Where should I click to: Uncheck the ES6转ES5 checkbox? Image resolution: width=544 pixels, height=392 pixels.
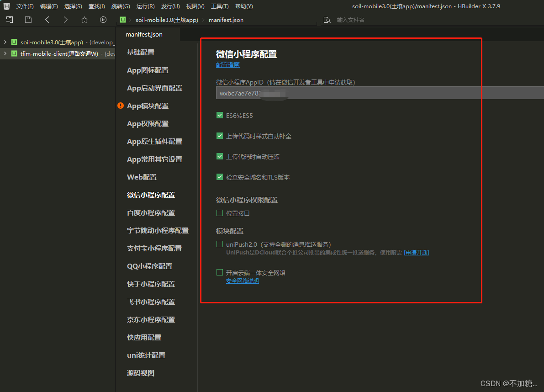coord(220,116)
